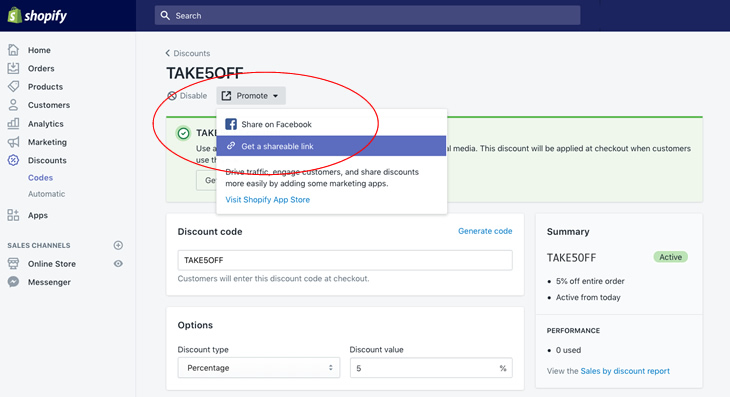The width and height of the screenshot is (730, 397).
Task: Choose Get a shareable link
Action: 331,146
